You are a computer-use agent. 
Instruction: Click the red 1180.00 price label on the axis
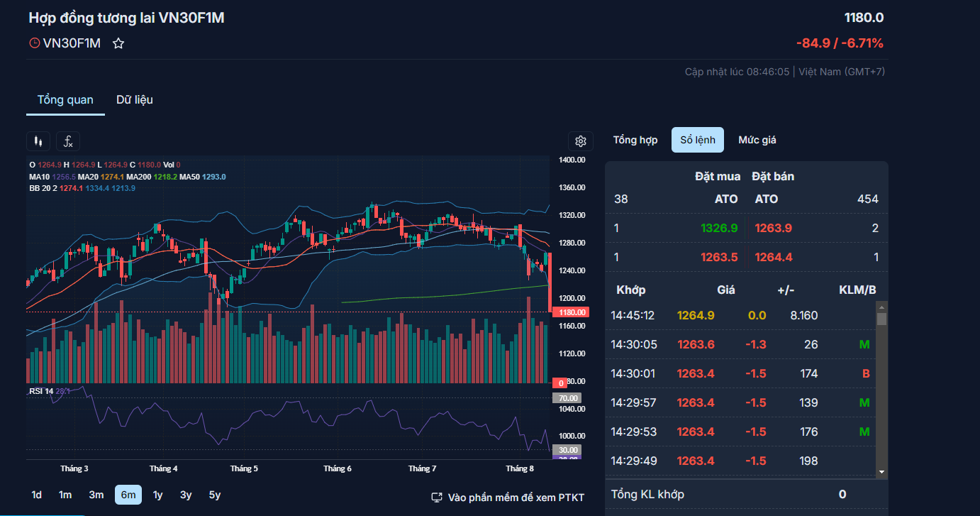571,312
